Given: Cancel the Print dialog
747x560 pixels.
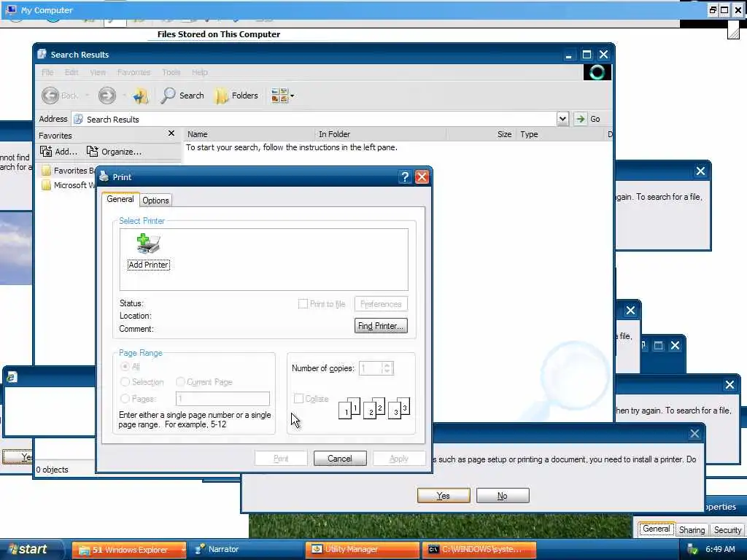Looking at the screenshot, I should [340, 459].
